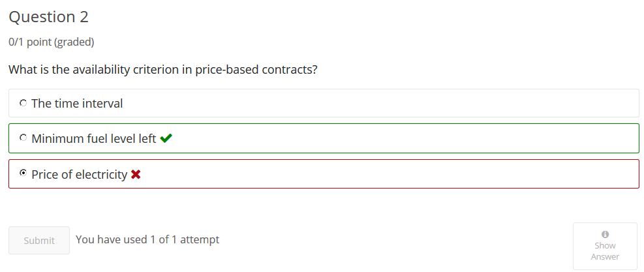Click the availability criterion question text
Viewport: 644px width, 272px height.
point(163,69)
